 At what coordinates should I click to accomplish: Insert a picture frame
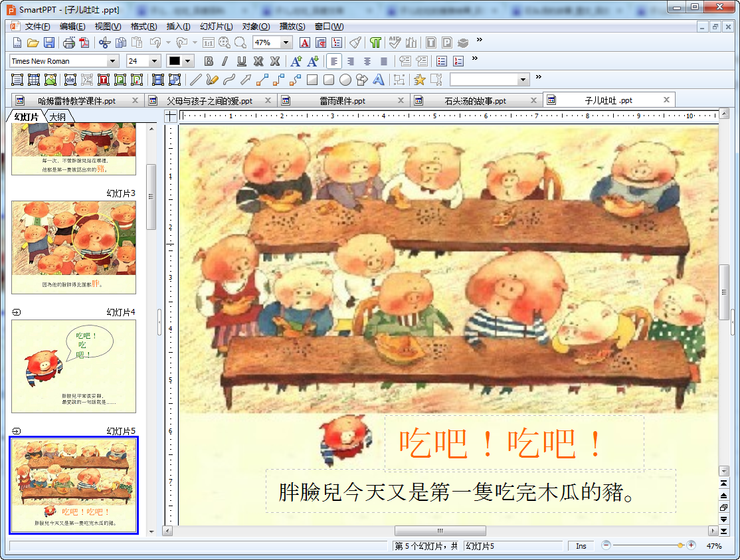click(50, 80)
